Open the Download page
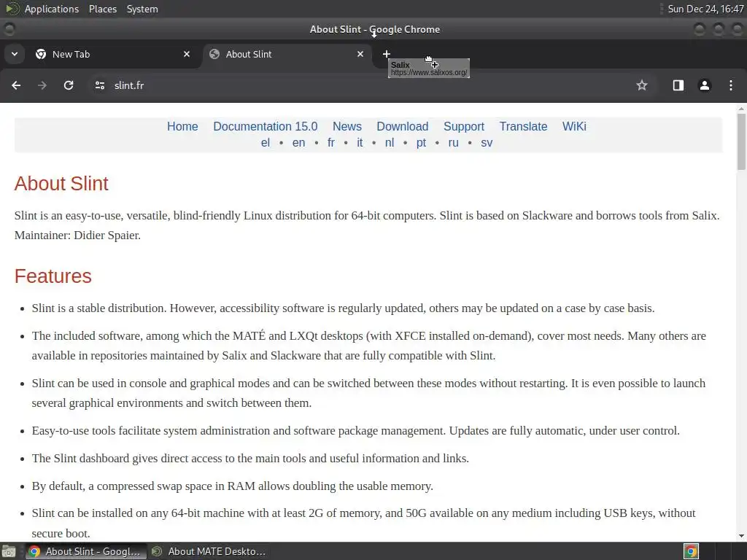The image size is (747, 560). tap(403, 127)
